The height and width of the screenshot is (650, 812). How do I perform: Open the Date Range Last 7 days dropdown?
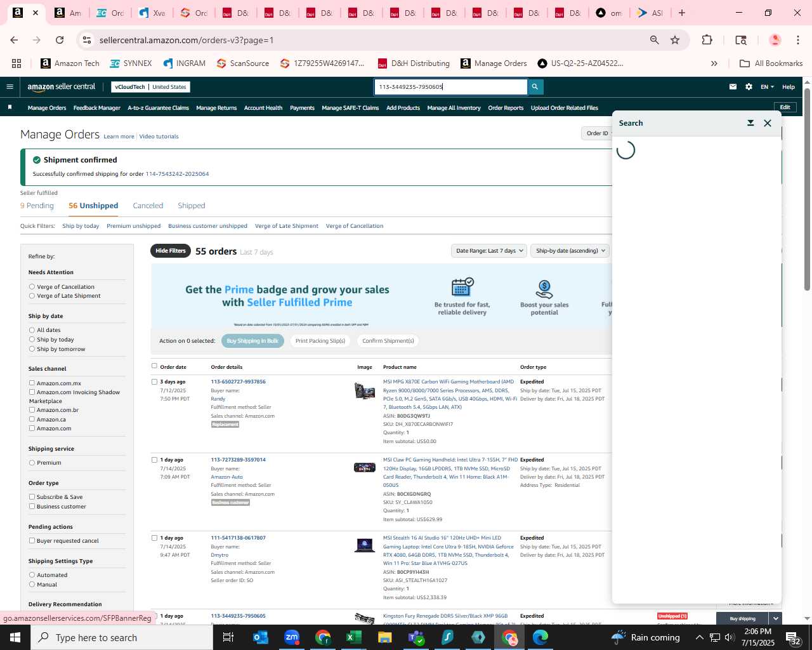coord(490,251)
